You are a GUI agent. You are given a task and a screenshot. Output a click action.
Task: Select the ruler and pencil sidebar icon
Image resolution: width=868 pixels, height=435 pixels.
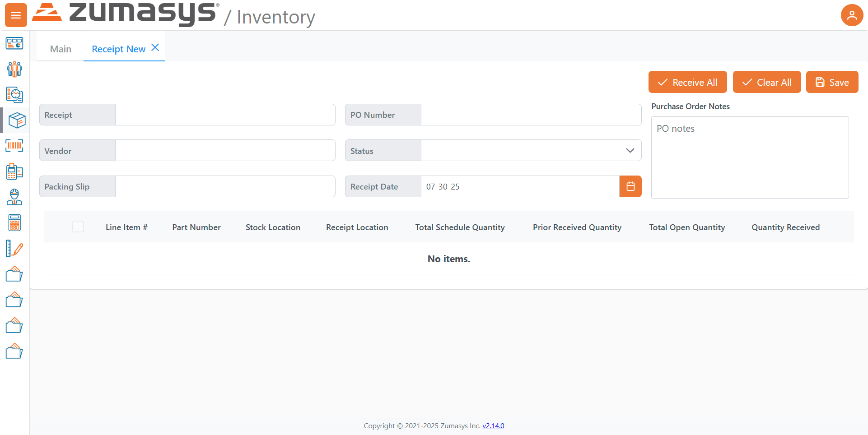click(14, 249)
